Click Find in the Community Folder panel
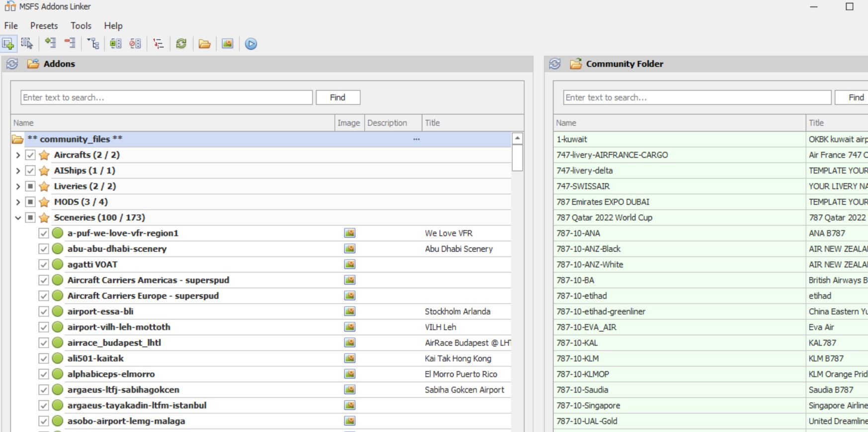The width and height of the screenshot is (868, 432). coord(851,97)
